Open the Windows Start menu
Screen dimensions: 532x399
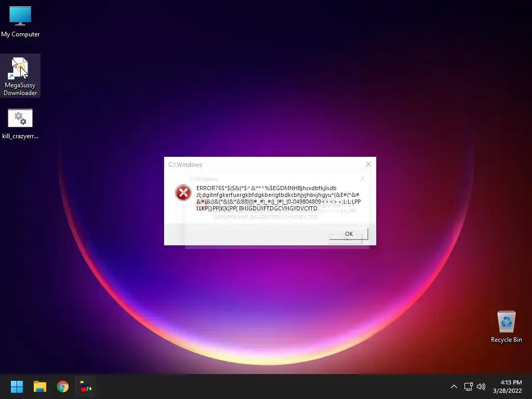tap(17, 387)
